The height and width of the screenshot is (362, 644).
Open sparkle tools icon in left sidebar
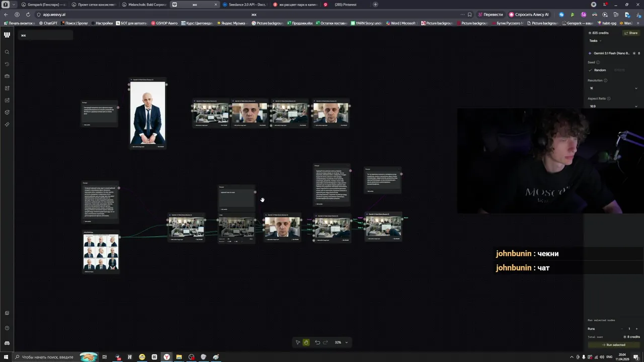click(7, 124)
